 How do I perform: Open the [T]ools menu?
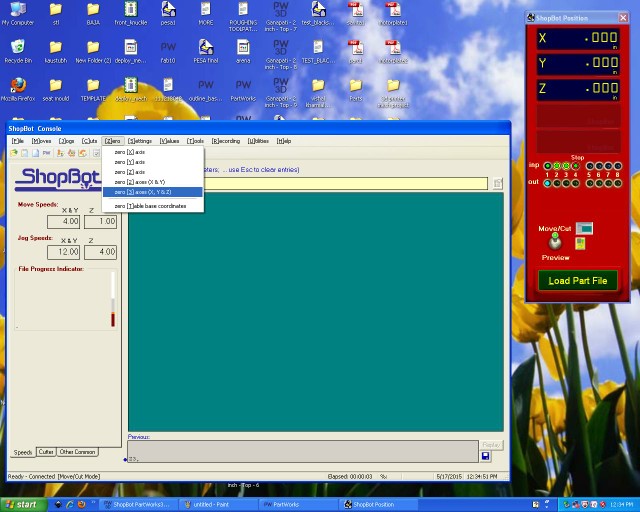tap(195, 141)
